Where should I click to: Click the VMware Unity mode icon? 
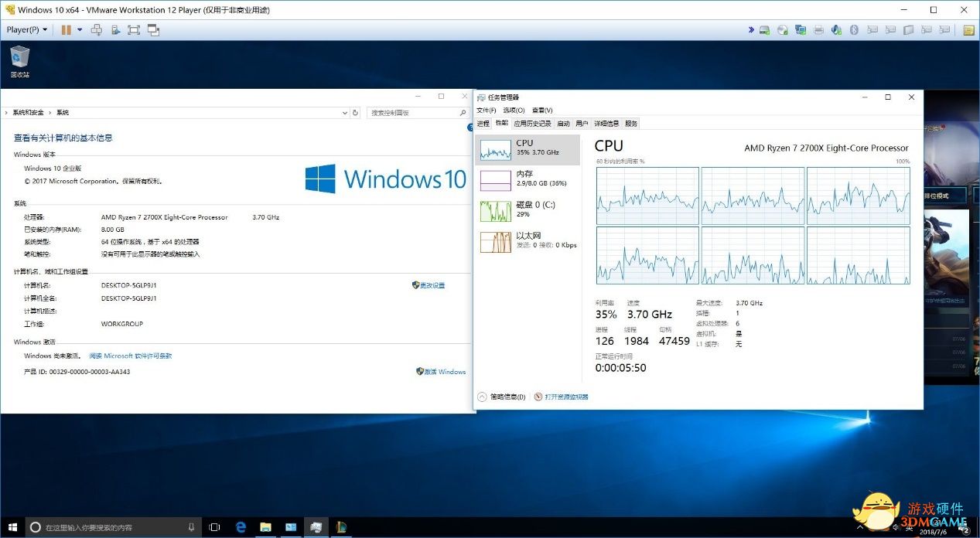153,30
